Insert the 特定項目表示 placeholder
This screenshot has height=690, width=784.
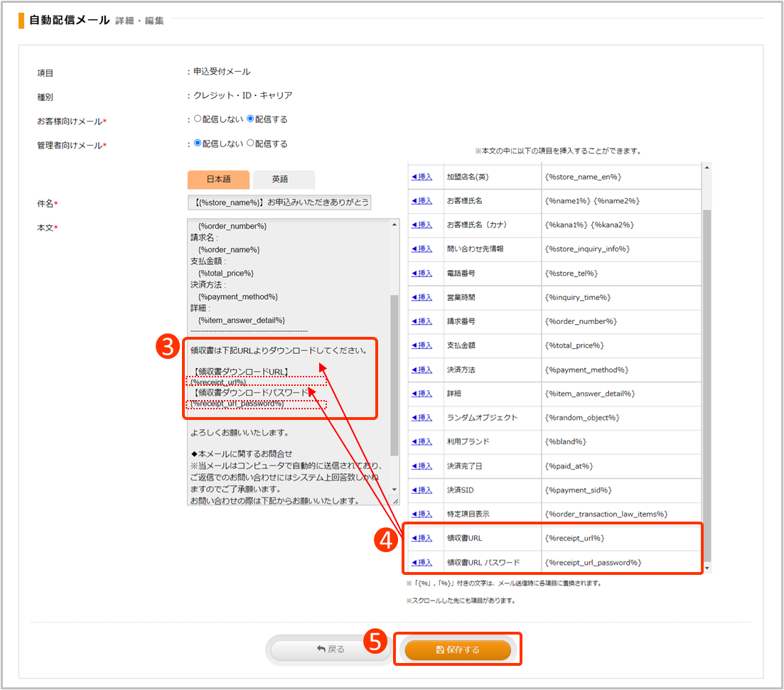(421, 514)
